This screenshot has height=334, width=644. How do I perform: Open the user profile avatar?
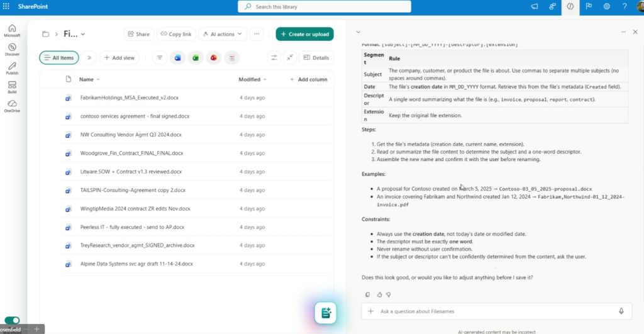(640, 6)
